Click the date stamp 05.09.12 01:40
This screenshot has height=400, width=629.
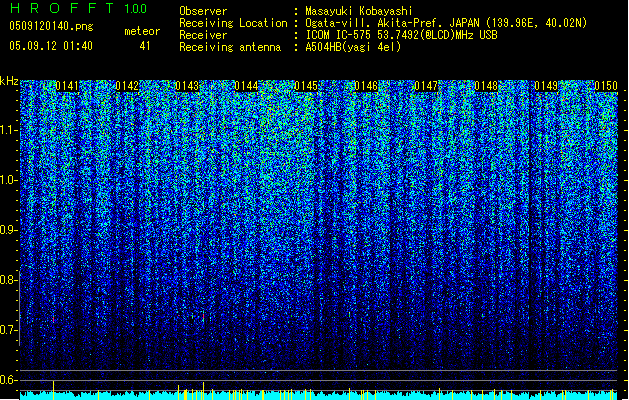pos(51,46)
